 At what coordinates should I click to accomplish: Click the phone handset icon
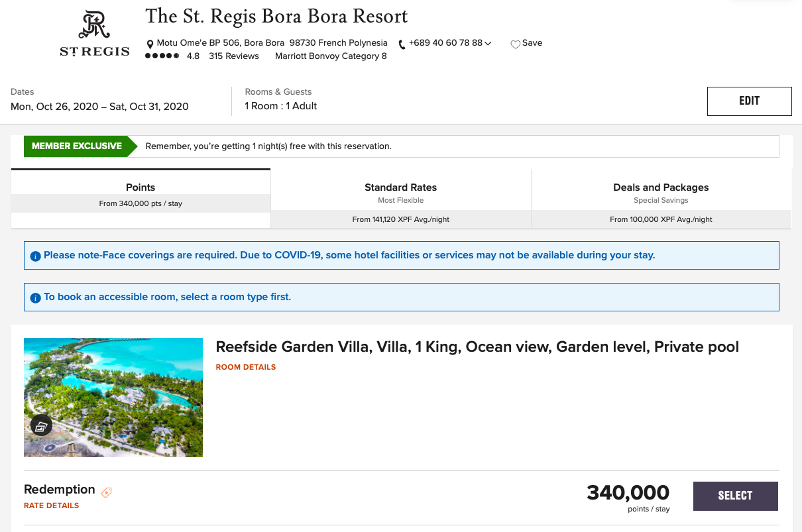point(402,44)
